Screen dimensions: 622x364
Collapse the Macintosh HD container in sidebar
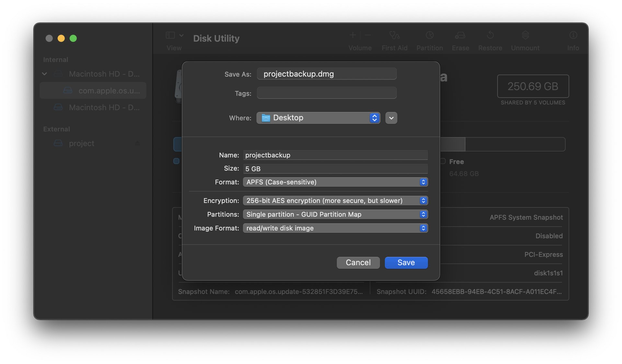point(44,74)
